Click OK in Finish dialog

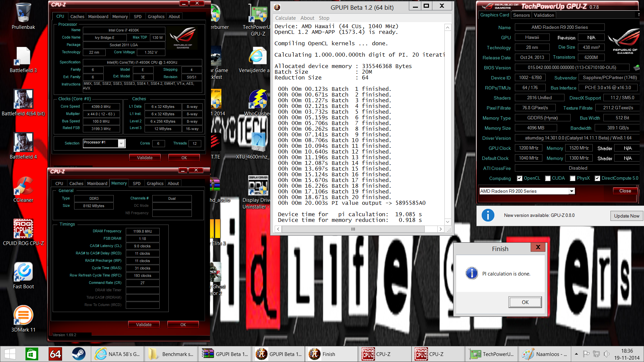(525, 302)
